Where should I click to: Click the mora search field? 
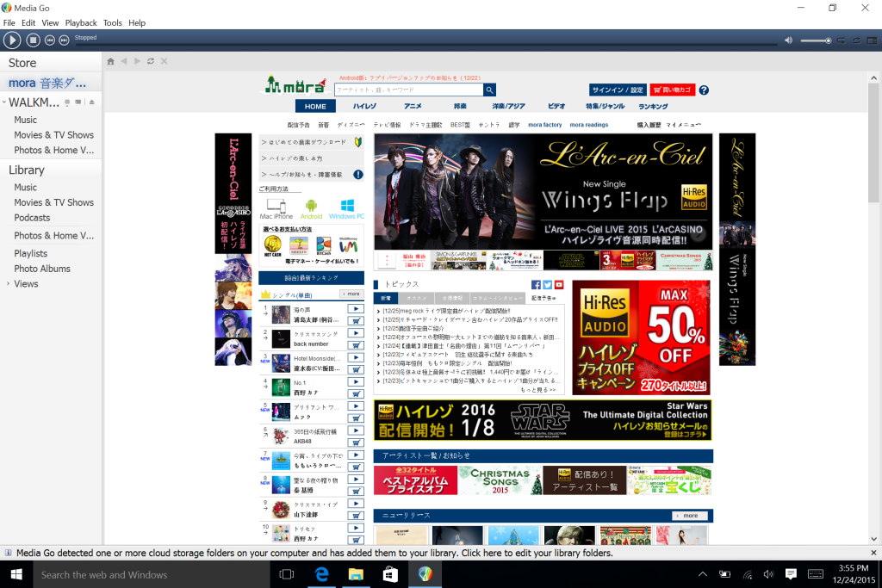tap(409, 90)
